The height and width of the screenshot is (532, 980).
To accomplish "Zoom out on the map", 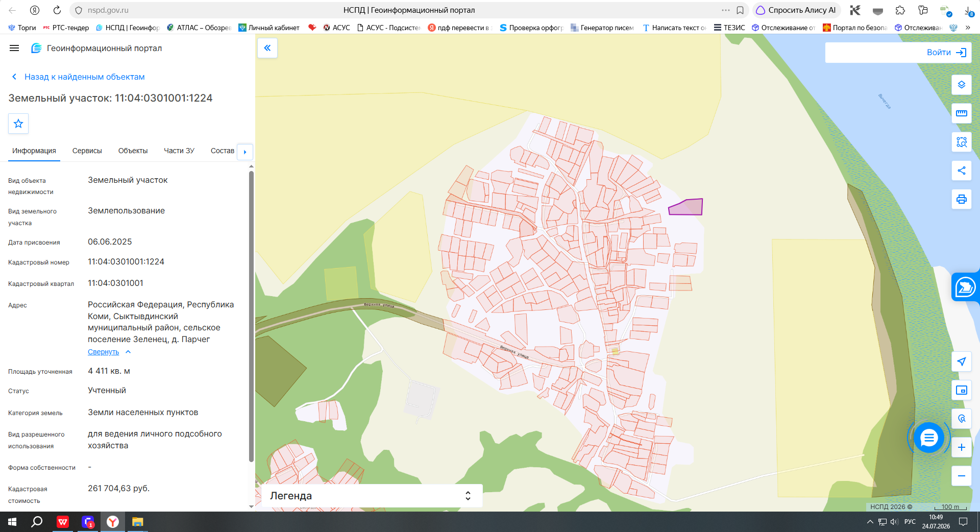I will pos(961,476).
